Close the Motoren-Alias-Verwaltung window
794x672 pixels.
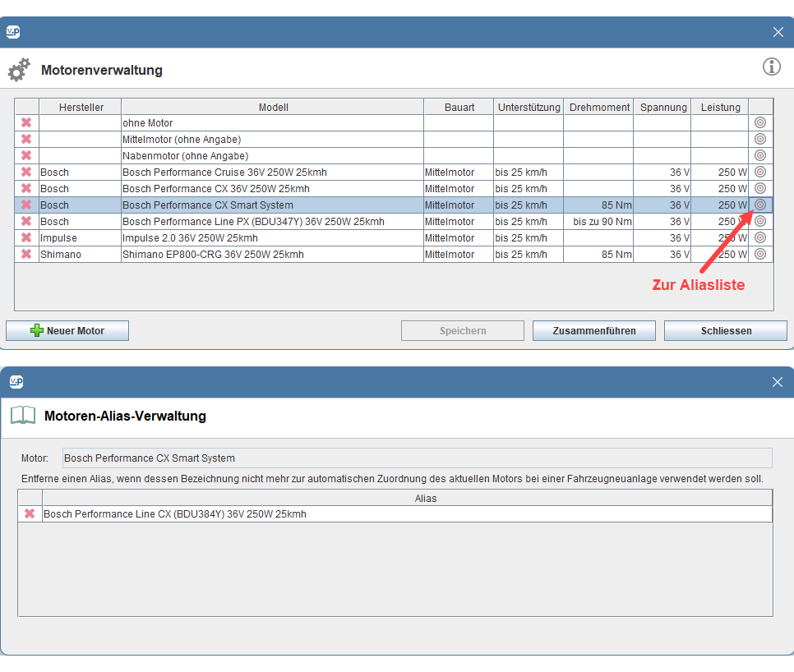click(x=778, y=382)
